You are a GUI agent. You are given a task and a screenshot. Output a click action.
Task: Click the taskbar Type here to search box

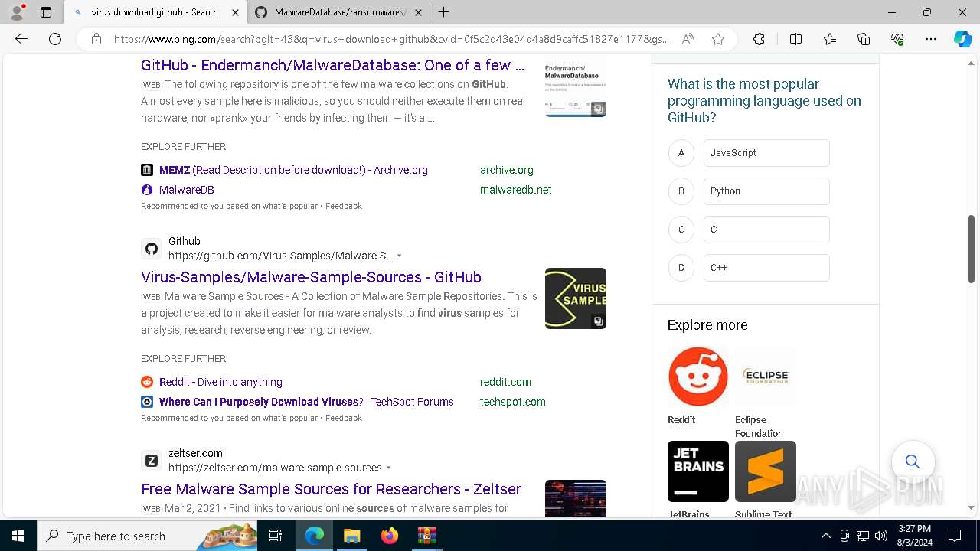(147, 536)
